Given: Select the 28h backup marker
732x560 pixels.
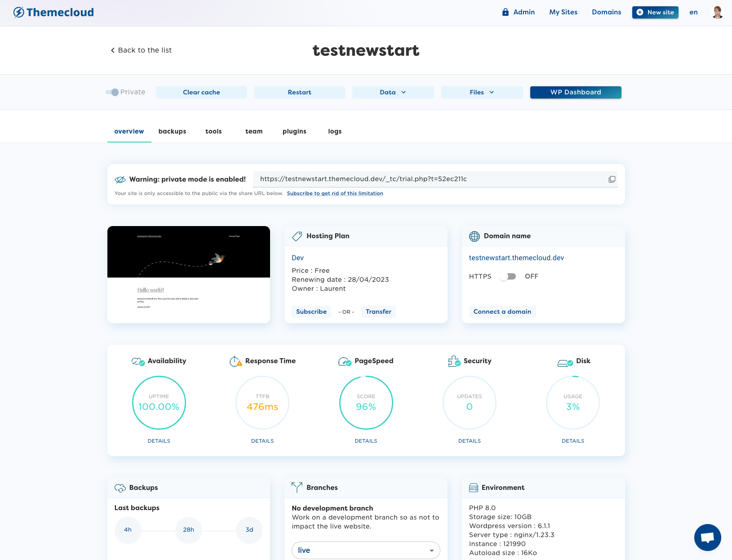Looking at the screenshot, I should [x=189, y=530].
